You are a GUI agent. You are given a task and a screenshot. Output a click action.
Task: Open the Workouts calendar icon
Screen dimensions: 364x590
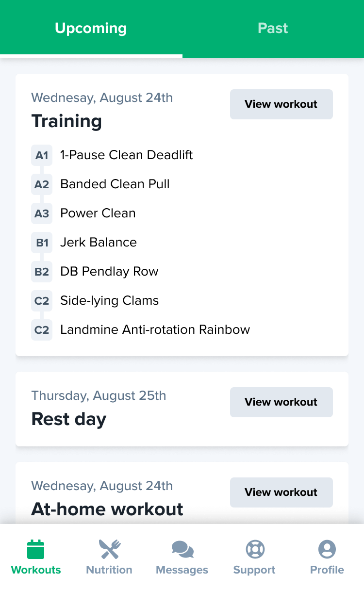pyautogui.click(x=36, y=549)
